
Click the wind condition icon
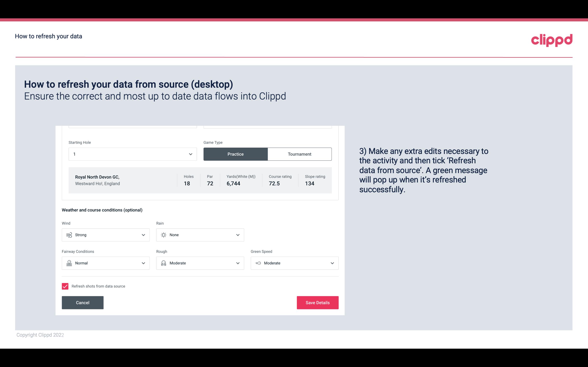coord(69,235)
